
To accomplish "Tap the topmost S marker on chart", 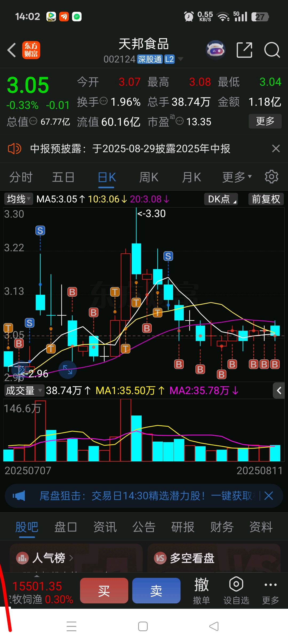I will (40, 230).
